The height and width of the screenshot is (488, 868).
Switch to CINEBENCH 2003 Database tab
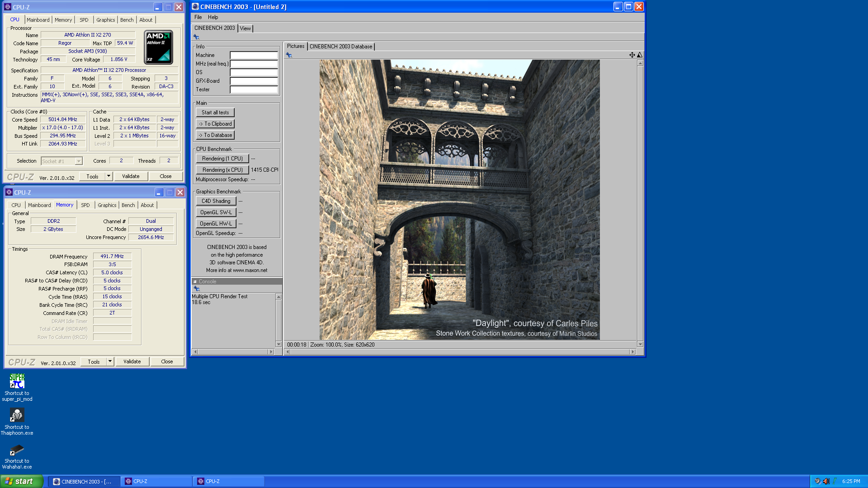341,47
